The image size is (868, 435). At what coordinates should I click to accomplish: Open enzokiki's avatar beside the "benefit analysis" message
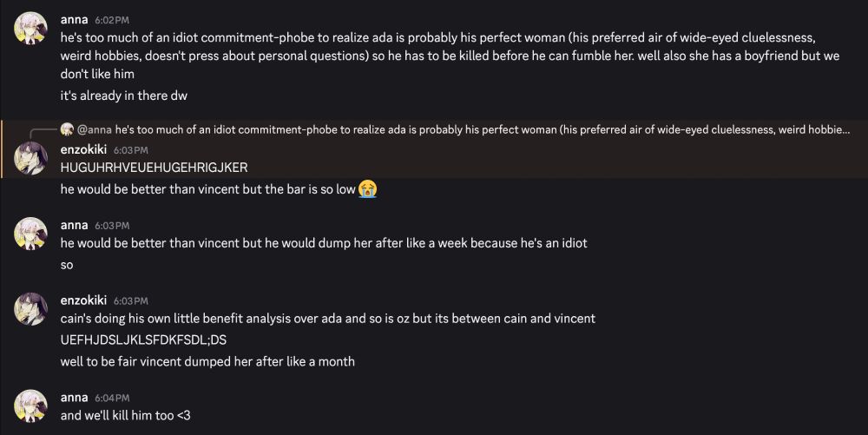tap(30, 309)
